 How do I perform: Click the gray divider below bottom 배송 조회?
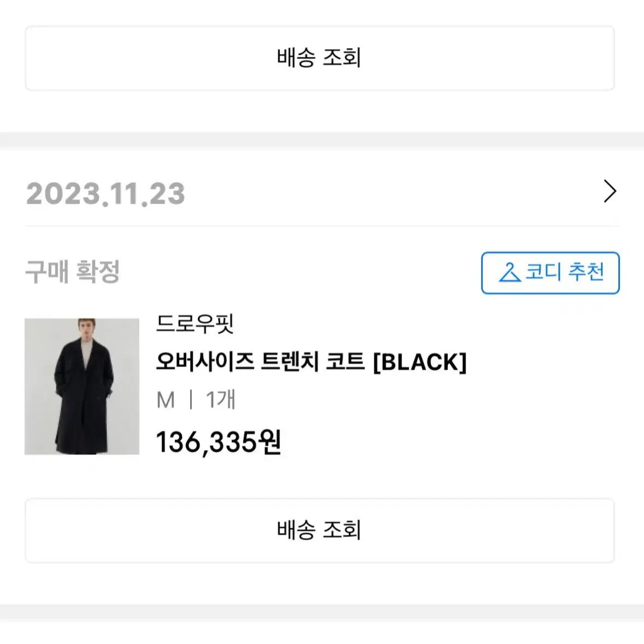322,612
